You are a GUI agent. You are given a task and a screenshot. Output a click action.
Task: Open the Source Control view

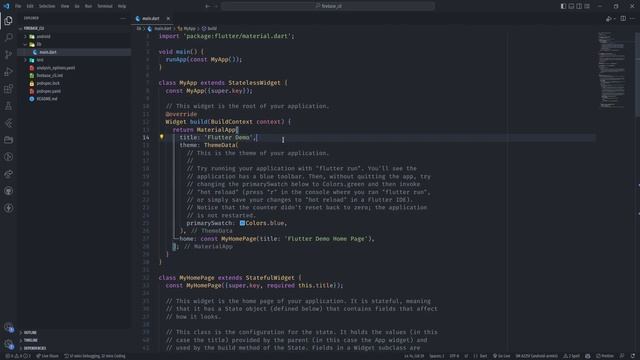[x=8, y=55]
